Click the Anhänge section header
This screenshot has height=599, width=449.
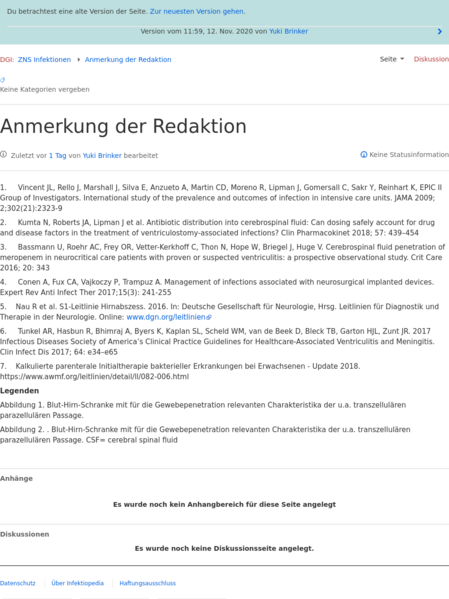(16, 478)
